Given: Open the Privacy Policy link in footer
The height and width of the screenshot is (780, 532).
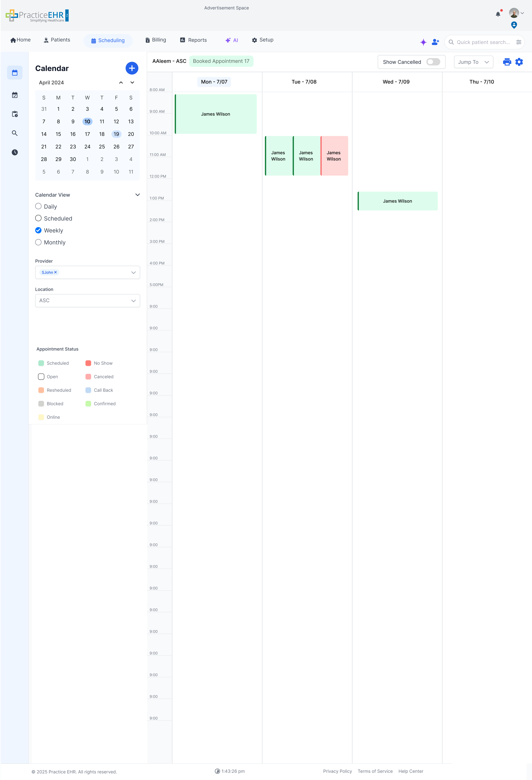Looking at the screenshot, I should tap(338, 771).
